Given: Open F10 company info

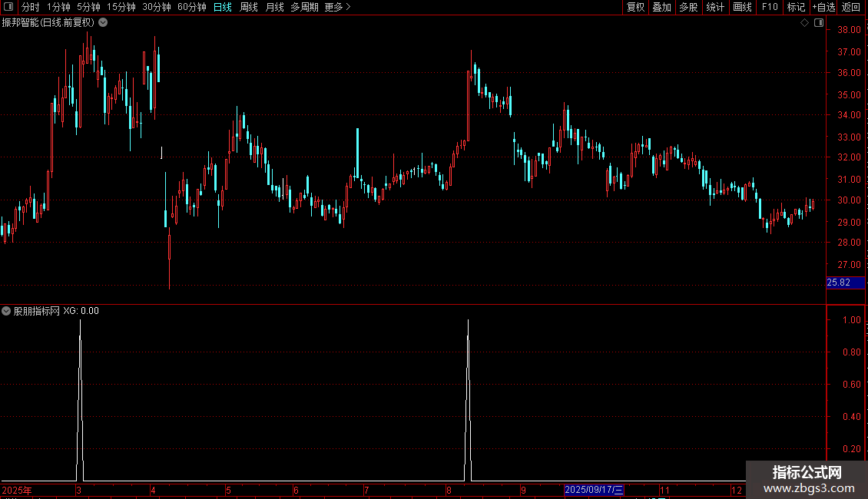Looking at the screenshot, I should point(770,7).
